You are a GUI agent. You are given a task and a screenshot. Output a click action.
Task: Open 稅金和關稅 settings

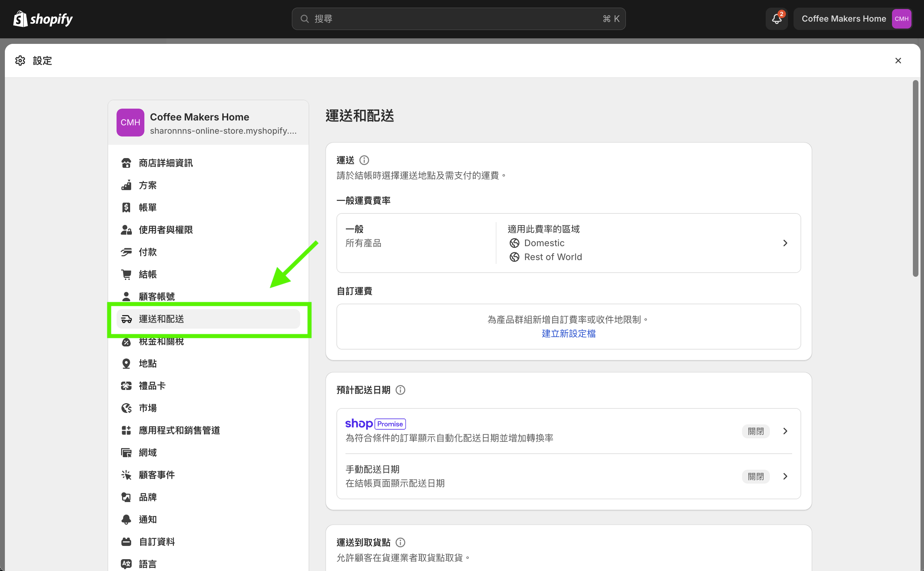click(208, 342)
